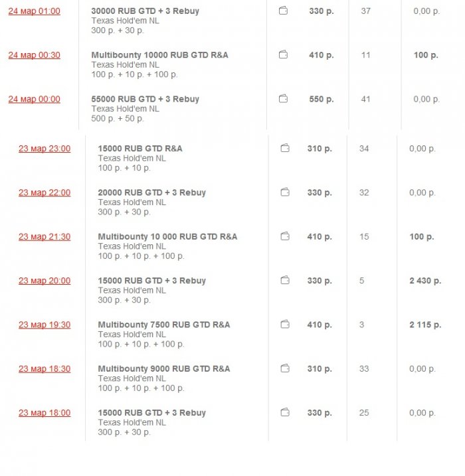Viewport: 465px width, 476px height.
Task: Select the wallet icon beside 550 р. buy-in
Action: pos(283,99)
